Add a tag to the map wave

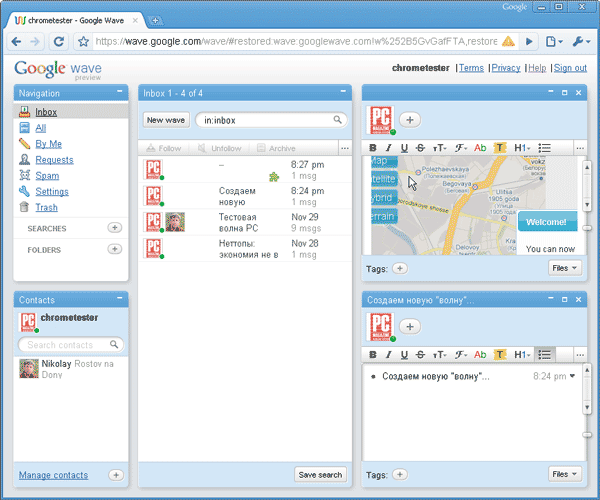point(400,269)
